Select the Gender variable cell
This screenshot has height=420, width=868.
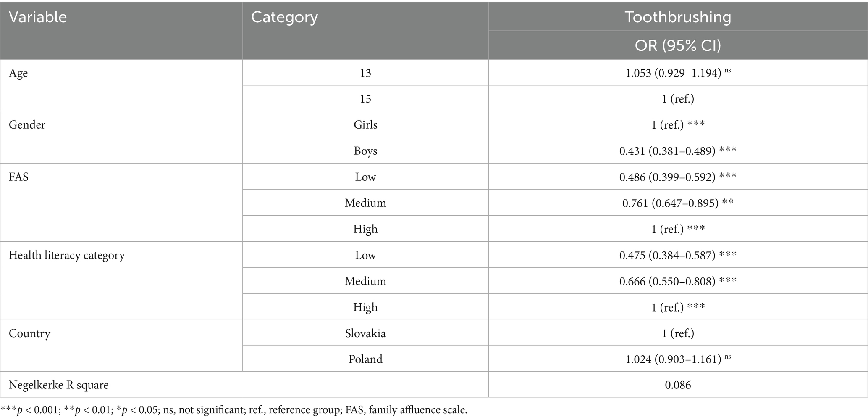[x=27, y=125]
